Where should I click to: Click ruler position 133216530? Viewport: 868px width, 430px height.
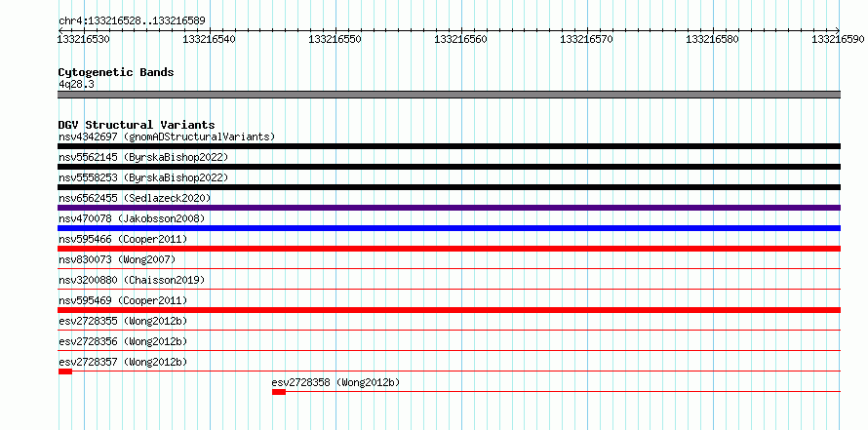tap(84, 39)
